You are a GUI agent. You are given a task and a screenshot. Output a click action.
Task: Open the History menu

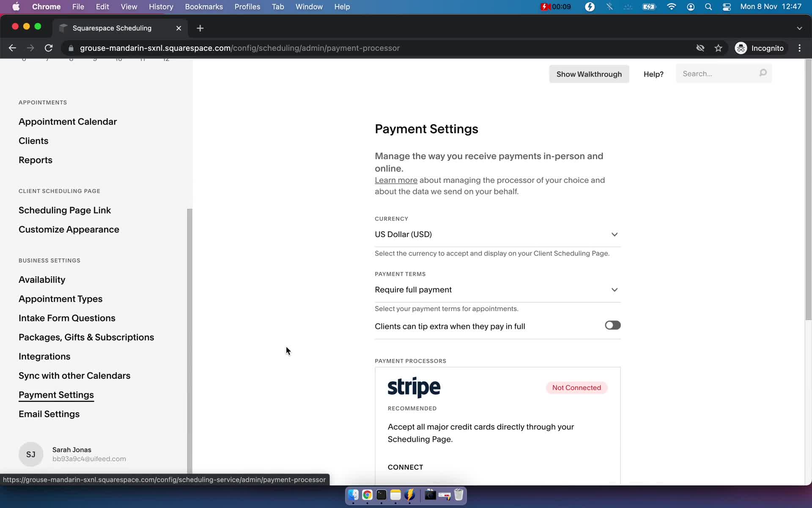[x=161, y=7]
